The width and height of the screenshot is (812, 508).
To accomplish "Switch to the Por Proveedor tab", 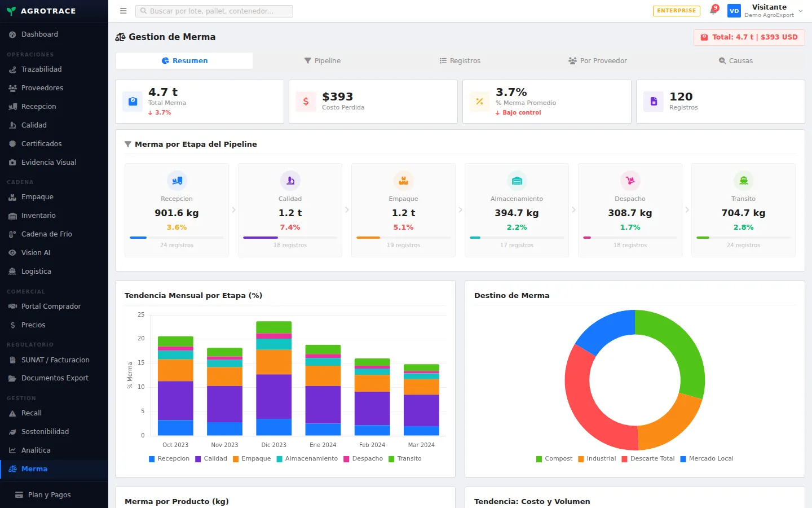I will point(597,61).
